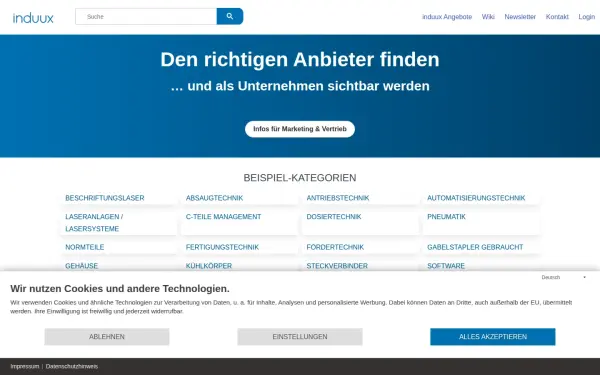
Task: Open the Steckverbinder category
Action: click(337, 266)
